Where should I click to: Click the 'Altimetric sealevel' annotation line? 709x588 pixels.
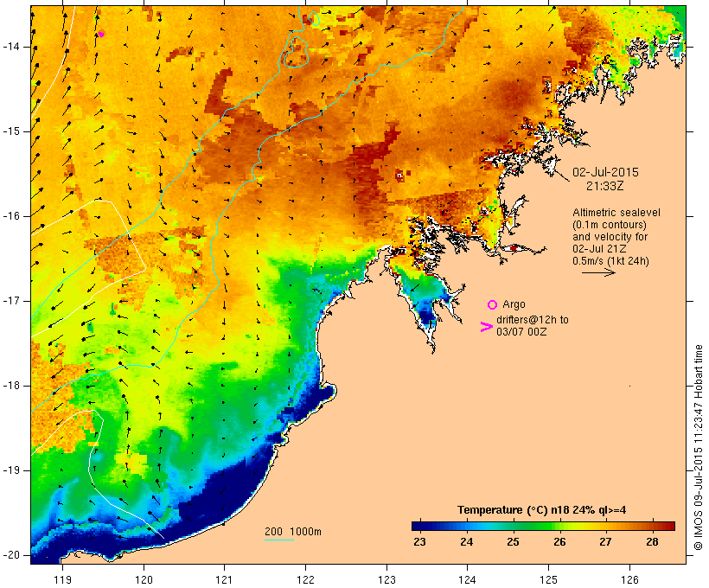tap(616, 213)
